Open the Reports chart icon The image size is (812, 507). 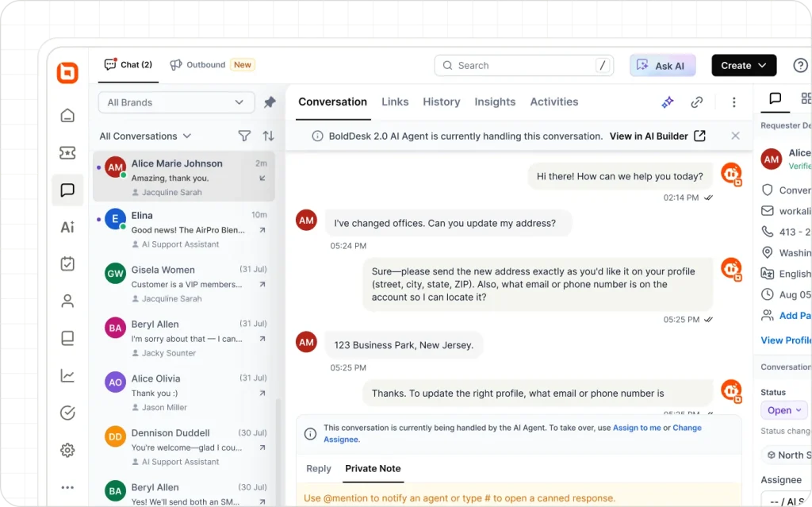[x=67, y=375]
